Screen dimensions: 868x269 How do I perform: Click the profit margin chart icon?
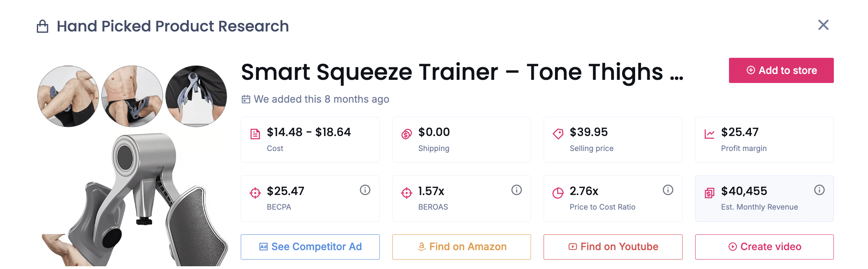pyautogui.click(x=710, y=133)
